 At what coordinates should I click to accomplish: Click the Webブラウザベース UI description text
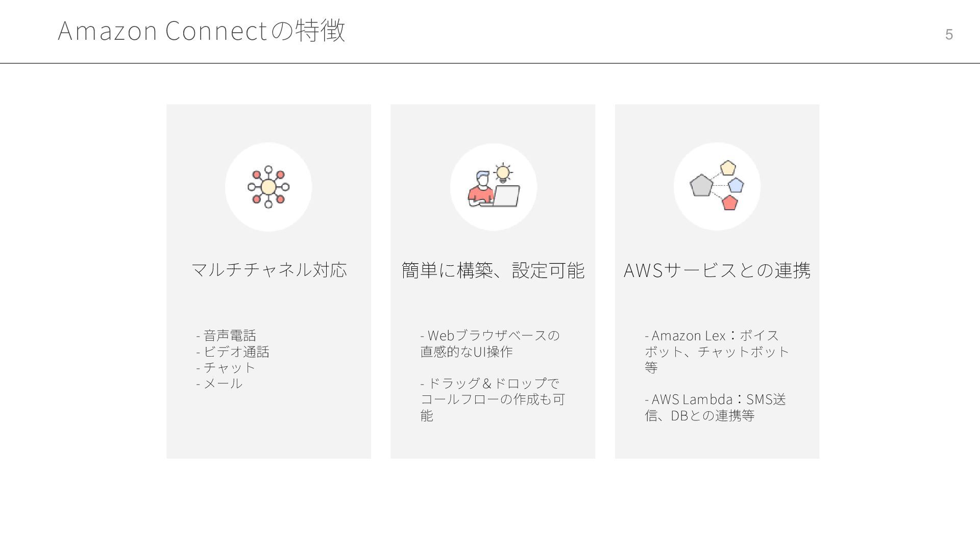coord(490,343)
